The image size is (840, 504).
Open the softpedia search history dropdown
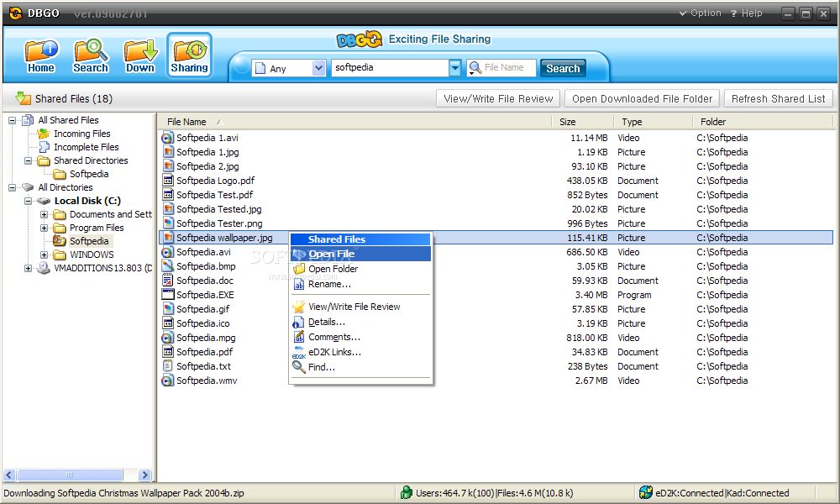tap(454, 67)
